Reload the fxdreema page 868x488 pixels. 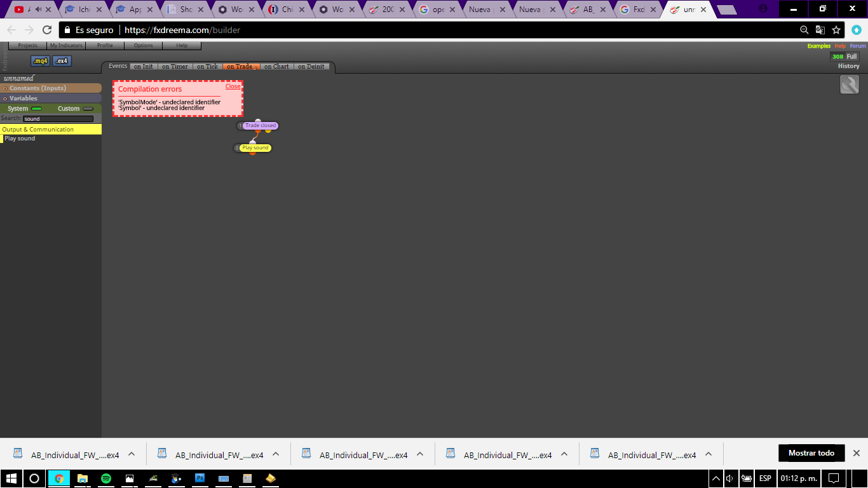click(x=47, y=30)
